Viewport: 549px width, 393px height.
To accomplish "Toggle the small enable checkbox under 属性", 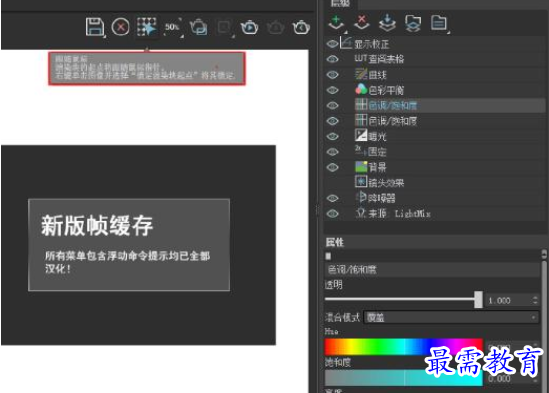I will coord(328,256).
